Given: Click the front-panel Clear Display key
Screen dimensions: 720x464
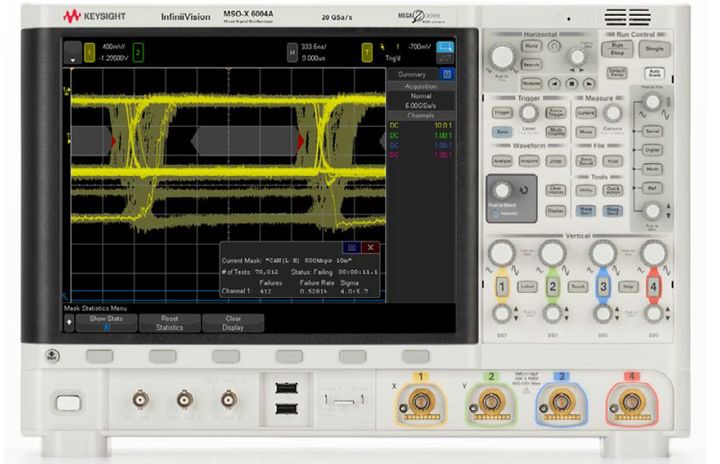Looking at the screenshot, I should [x=556, y=190].
